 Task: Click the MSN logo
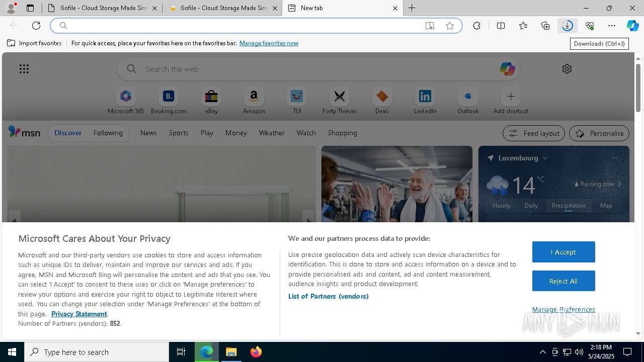(x=24, y=132)
